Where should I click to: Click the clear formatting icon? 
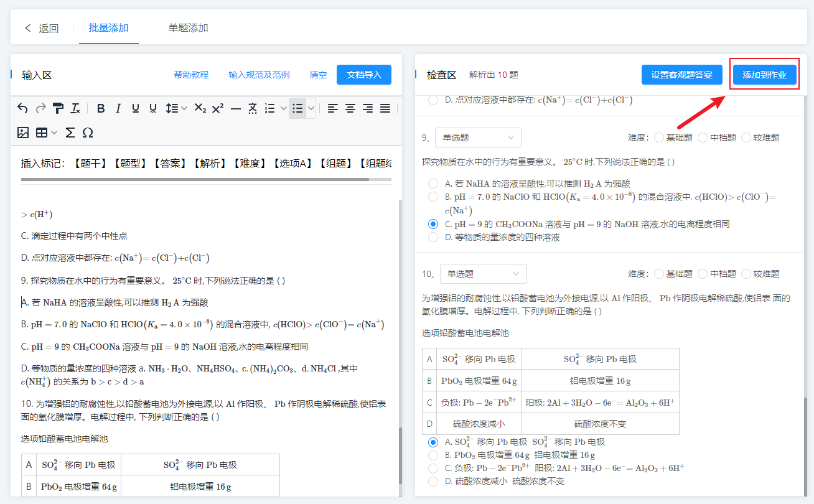75,108
